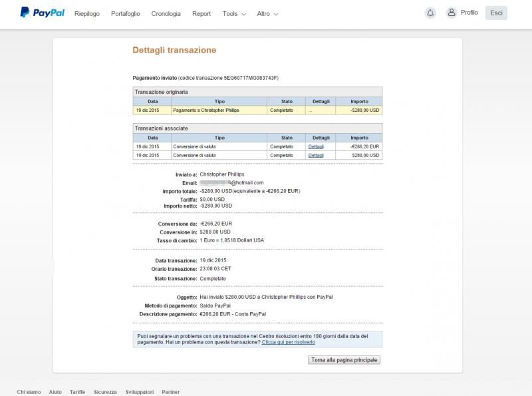Image resolution: width=532 pixels, height=396 pixels.
Task: Click the 'Dettagli transazione' heading
Action: 174,50
